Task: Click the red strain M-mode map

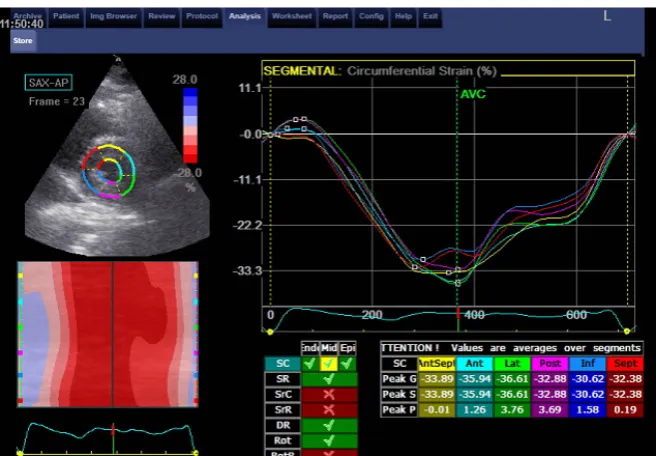Action: tap(108, 334)
